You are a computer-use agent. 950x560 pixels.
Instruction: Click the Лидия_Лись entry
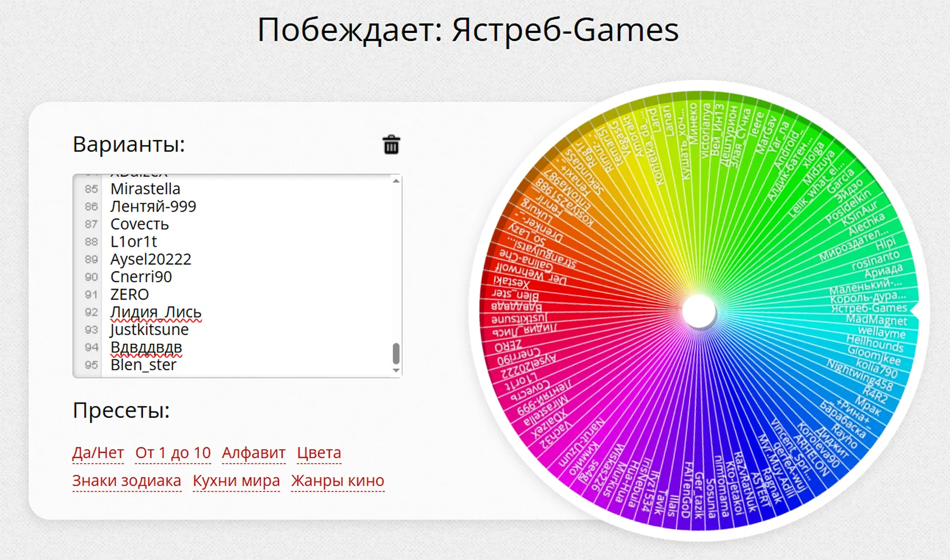156,312
